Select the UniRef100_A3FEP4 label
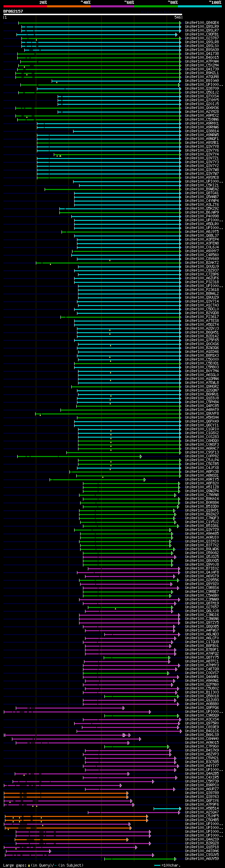 (202, 240)
